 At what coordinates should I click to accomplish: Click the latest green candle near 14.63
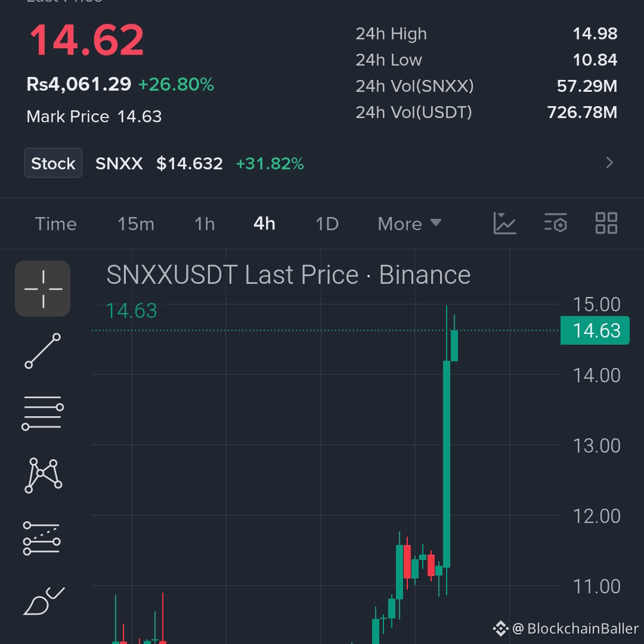click(454, 346)
